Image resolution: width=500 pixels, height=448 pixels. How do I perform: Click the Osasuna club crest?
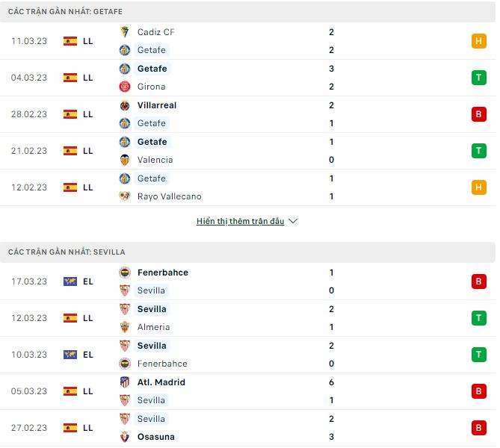(x=125, y=437)
